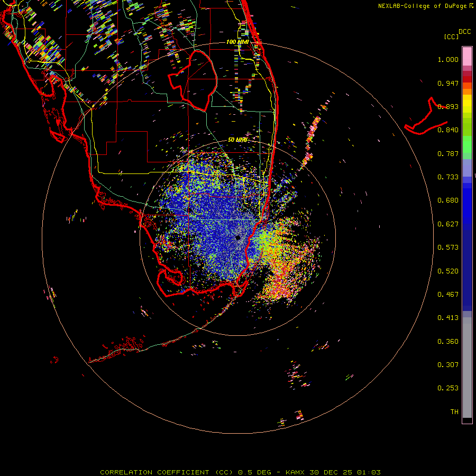The image size is (476, 476).
Task: Select the 0.733 legend value
Action: 448,177
